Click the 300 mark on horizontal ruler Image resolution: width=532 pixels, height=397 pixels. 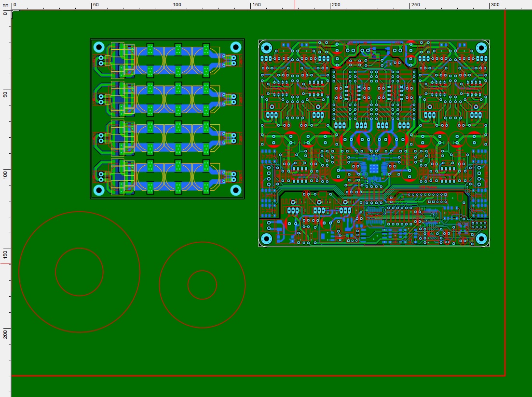pos(495,5)
